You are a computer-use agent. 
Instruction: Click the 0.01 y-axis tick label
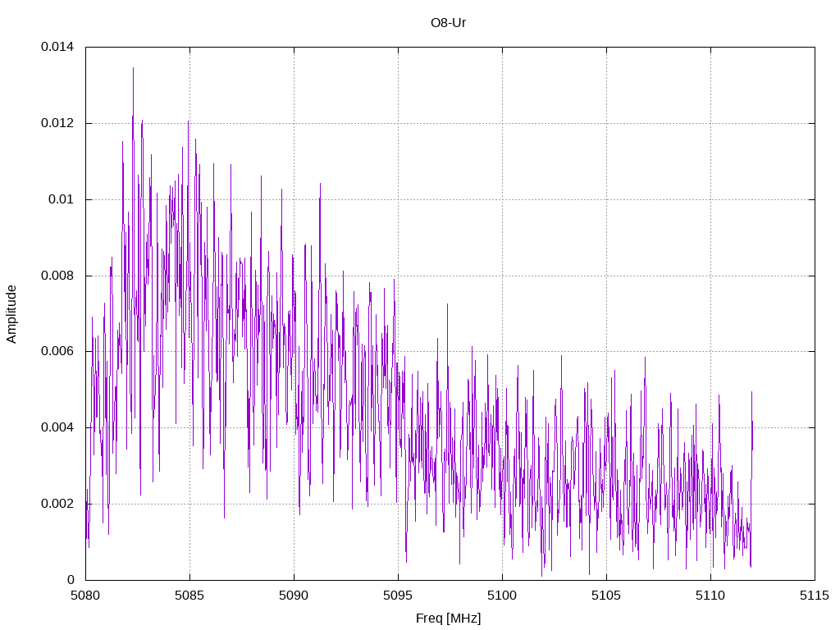coord(61,199)
